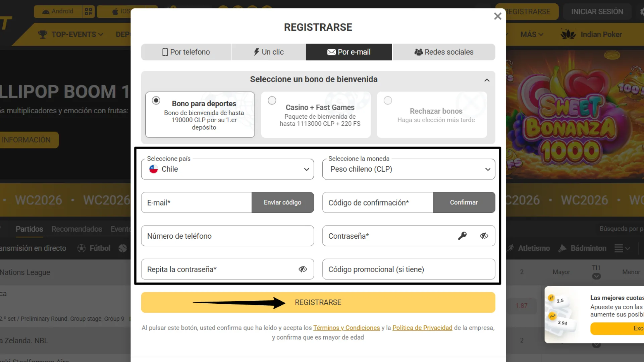Focus the Repita la contraseña field
The image size is (644, 362).
click(227, 269)
